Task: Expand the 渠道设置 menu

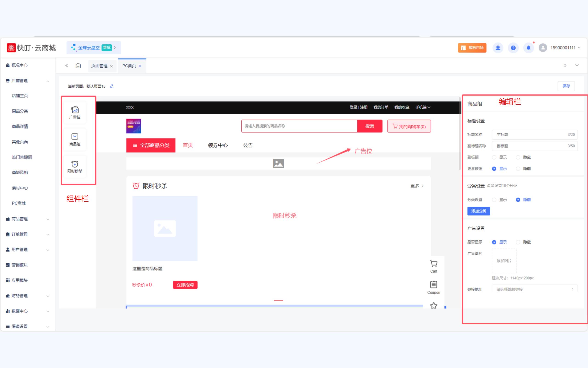Action: click(48, 327)
